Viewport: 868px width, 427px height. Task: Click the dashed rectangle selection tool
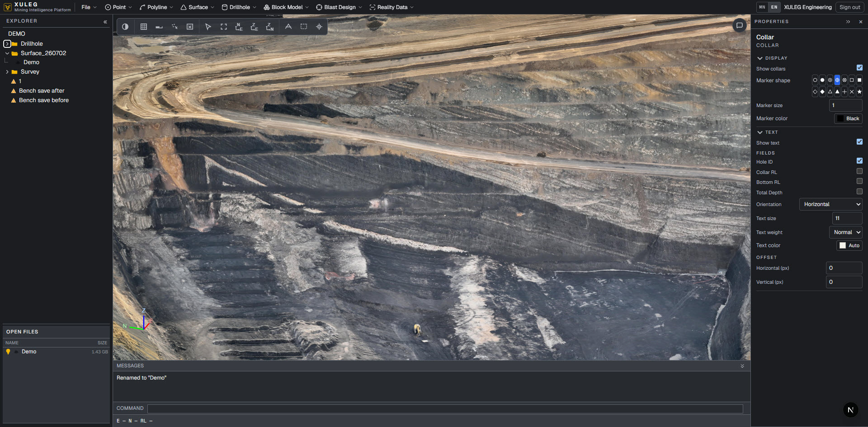pyautogui.click(x=304, y=27)
